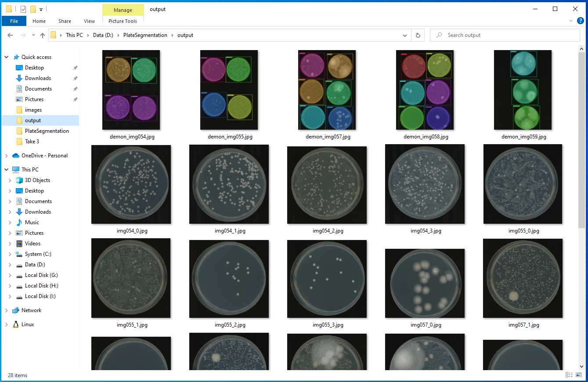Click the Manage contextual tab
588x382 pixels.
tap(123, 10)
